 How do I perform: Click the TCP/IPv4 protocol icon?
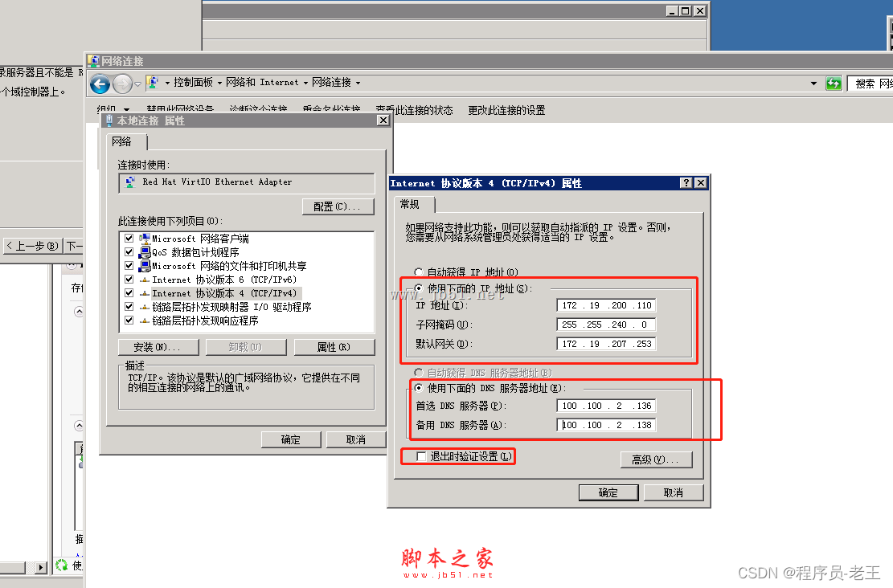(145, 293)
